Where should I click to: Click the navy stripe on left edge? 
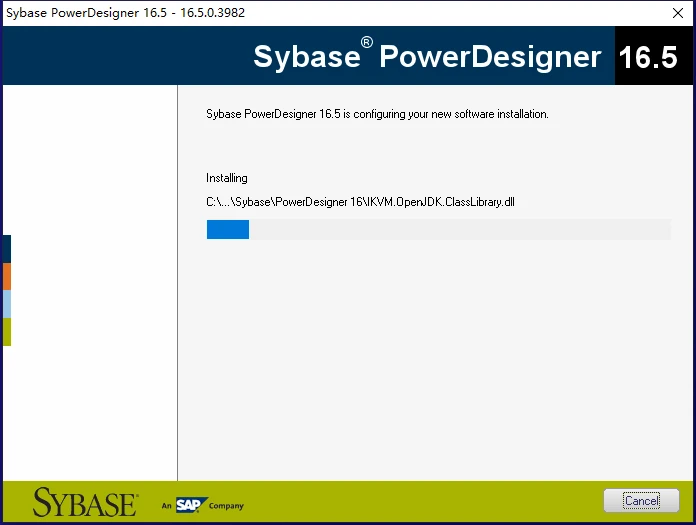[7, 249]
